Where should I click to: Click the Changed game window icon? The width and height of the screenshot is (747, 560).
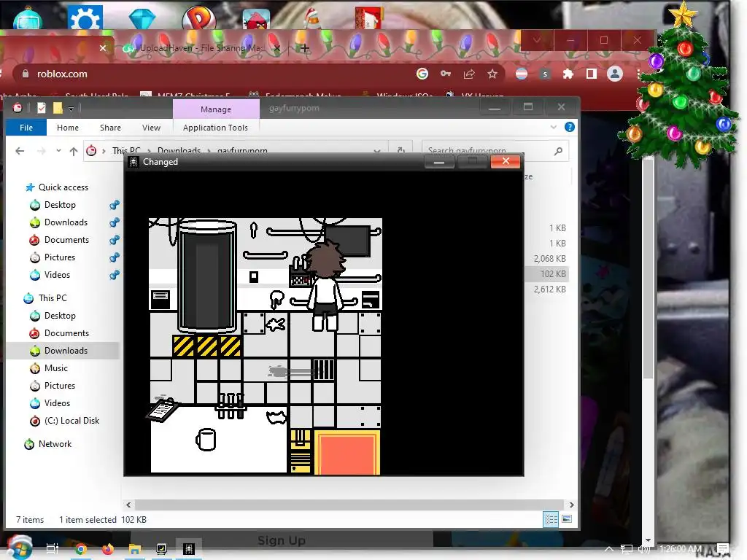pos(134,162)
